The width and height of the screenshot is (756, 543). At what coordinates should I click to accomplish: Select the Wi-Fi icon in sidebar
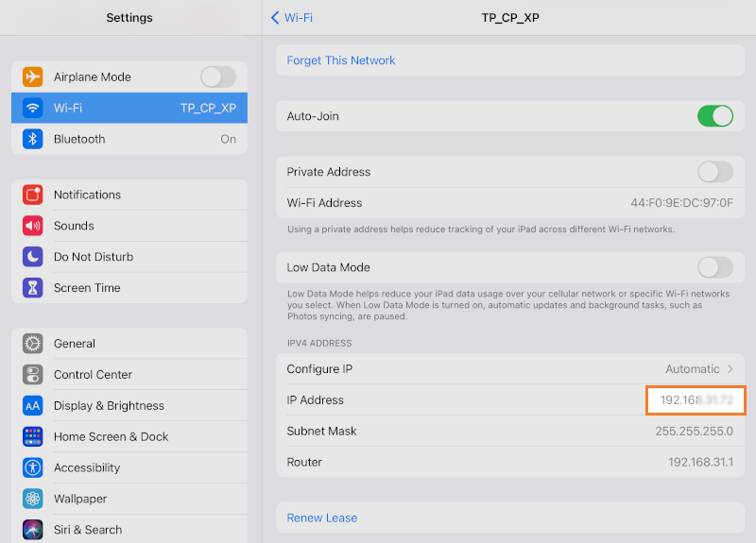tap(33, 108)
